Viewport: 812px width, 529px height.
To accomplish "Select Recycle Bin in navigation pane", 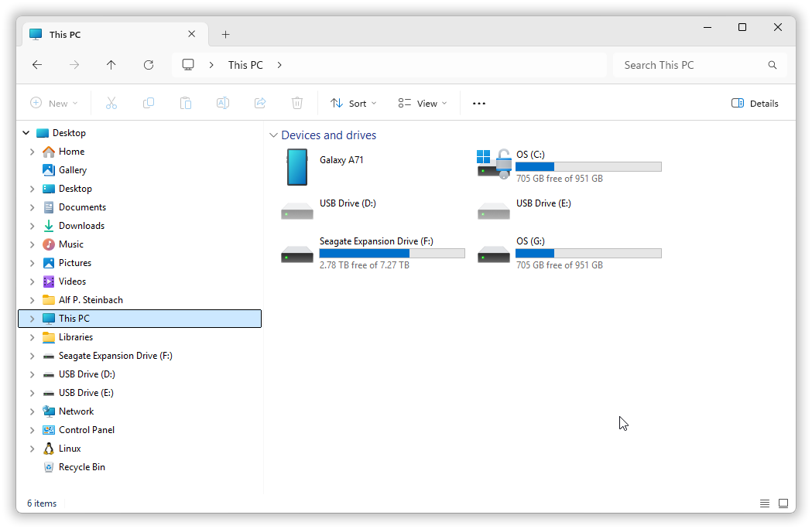I will coord(81,467).
